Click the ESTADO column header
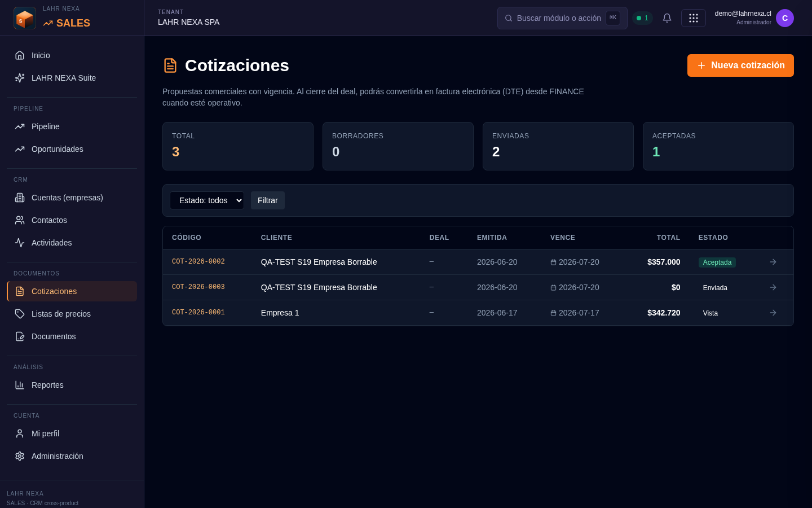 click(713, 238)
